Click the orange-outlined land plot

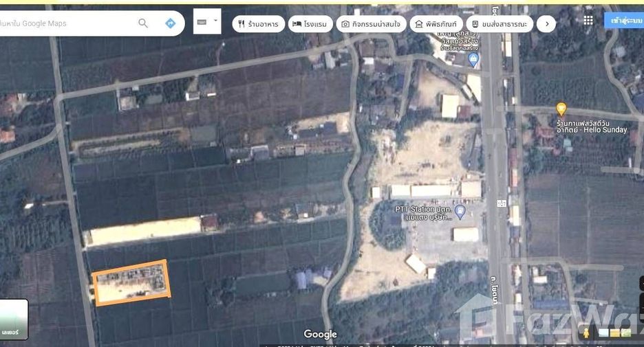pyautogui.click(x=131, y=282)
